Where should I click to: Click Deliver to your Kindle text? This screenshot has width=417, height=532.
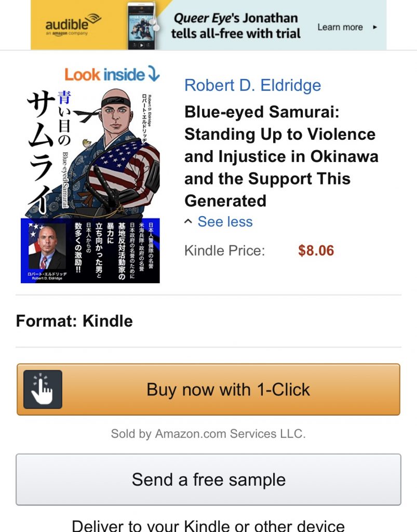209,526
